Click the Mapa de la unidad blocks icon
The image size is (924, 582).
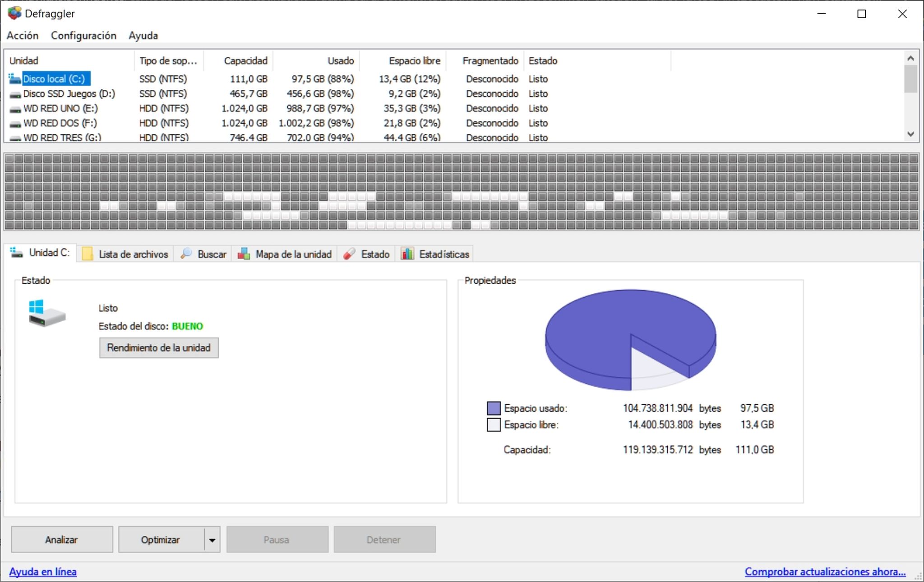244,254
